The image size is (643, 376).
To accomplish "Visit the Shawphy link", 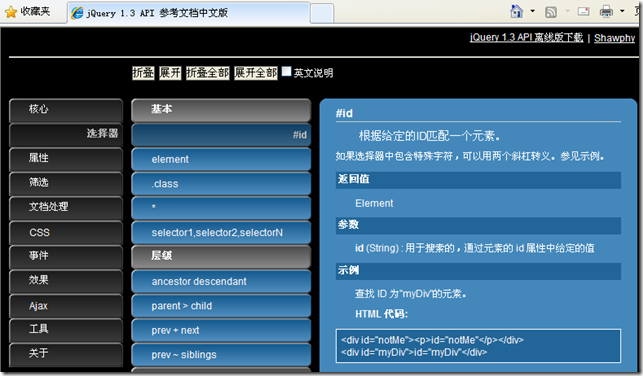I will coord(614,38).
